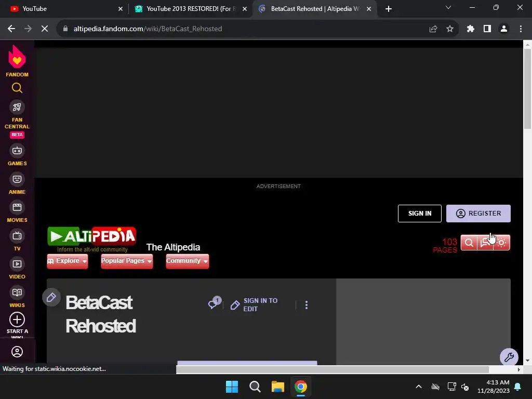
Task: Click the pencil edit icon beside the title
Action: [x=51, y=298]
